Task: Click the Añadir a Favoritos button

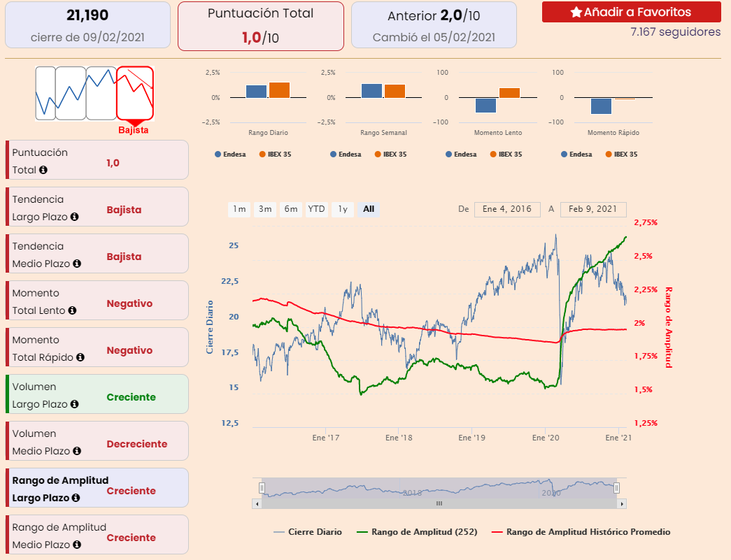Action: (x=632, y=12)
